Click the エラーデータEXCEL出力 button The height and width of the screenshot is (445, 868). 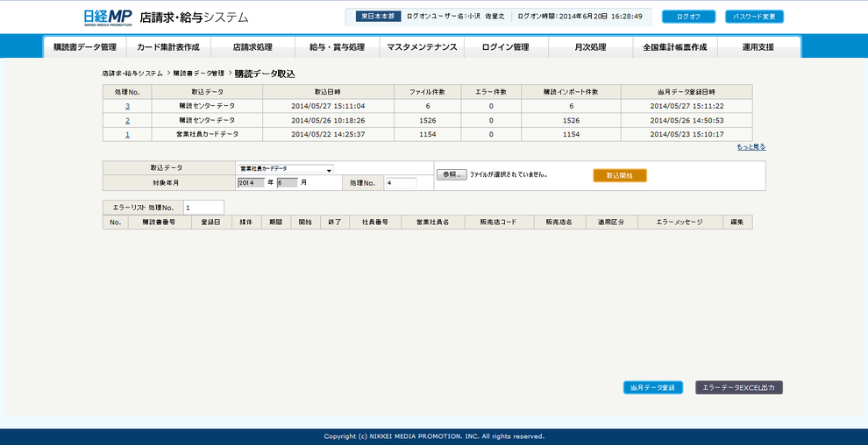[739, 387]
